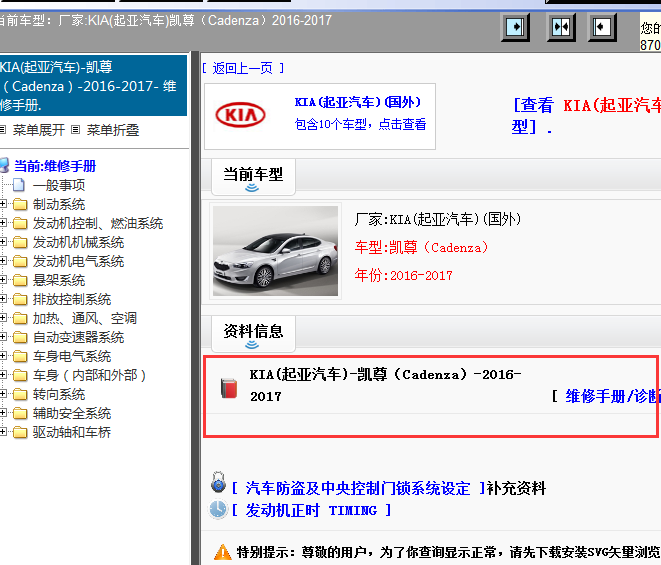Screen dimensions: 661x565
Task: Expand the 加热、通风、空调 node
Action: (3, 318)
